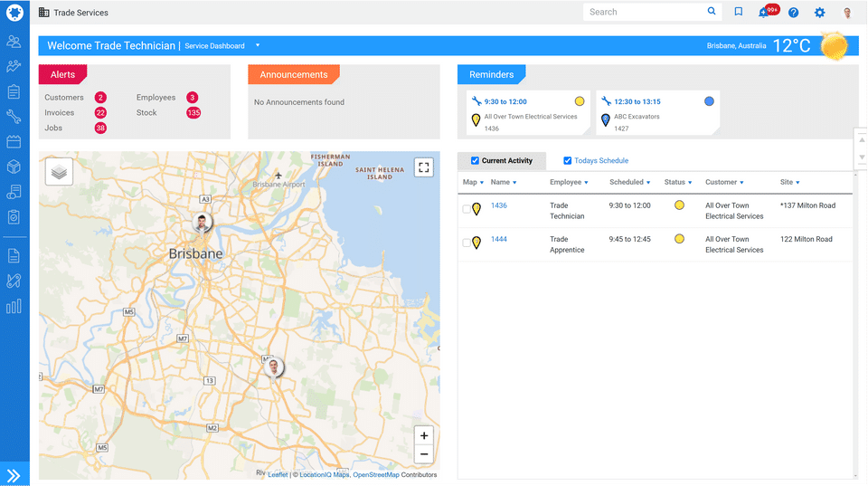Expand the sidebar with the double chevron

point(14,475)
